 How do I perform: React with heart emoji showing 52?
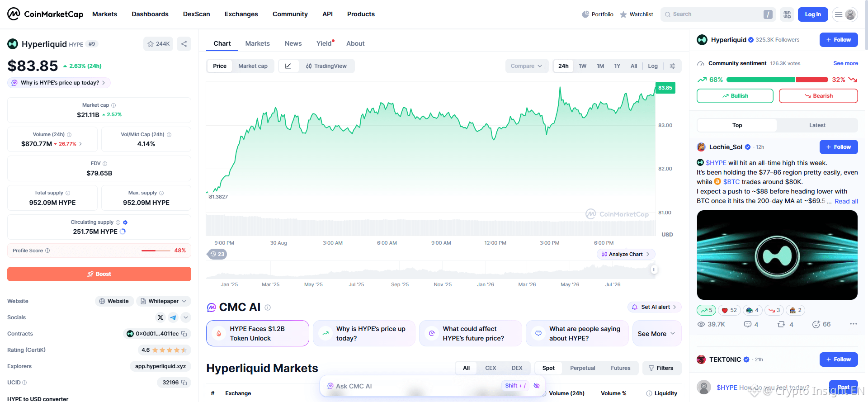point(729,310)
